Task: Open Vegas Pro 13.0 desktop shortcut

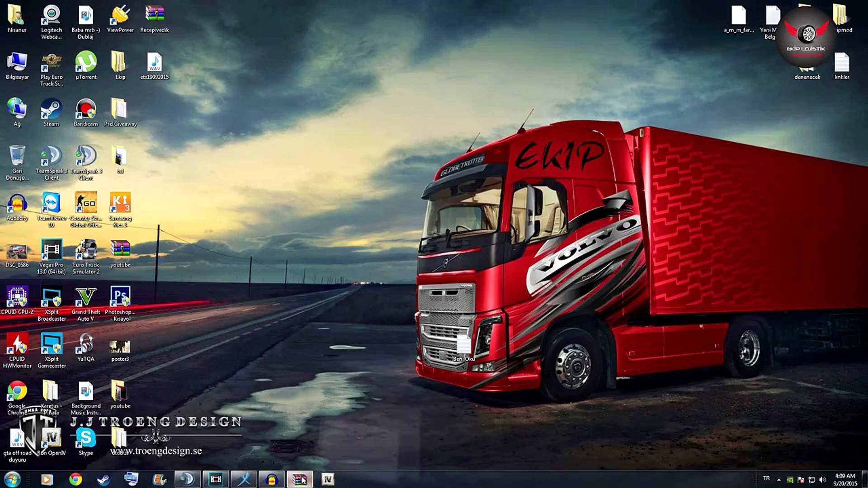Action: pyautogui.click(x=51, y=257)
